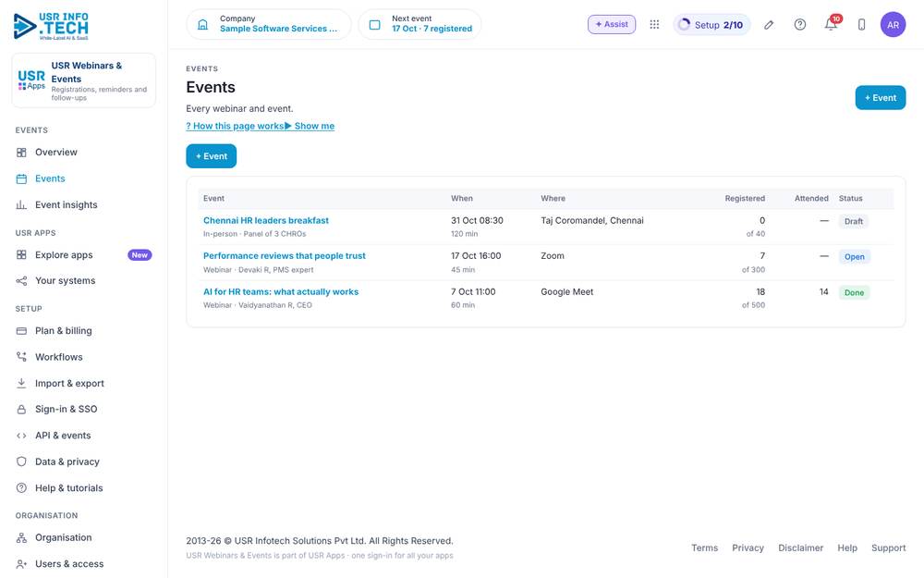Open the Terms footer link
Screen dimensions: 924x578
click(x=705, y=547)
